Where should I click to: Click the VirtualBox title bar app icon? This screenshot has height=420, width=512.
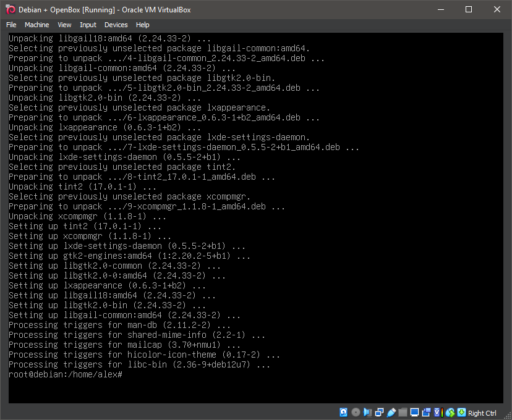coord(10,9)
